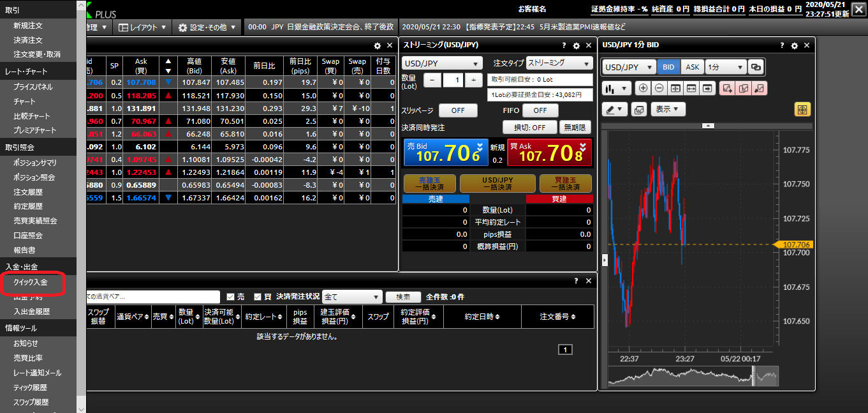Sort by 通貨ペア column arrows

(x=146, y=317)
